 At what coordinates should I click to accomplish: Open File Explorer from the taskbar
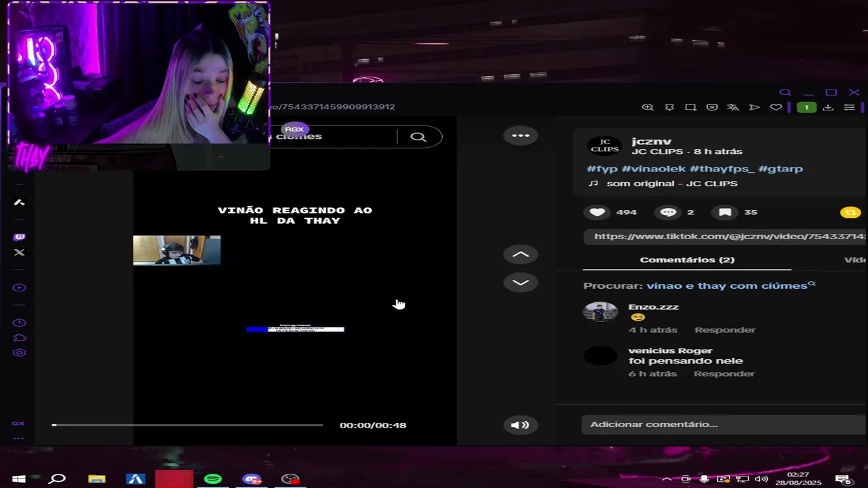(x=97, y=479)
